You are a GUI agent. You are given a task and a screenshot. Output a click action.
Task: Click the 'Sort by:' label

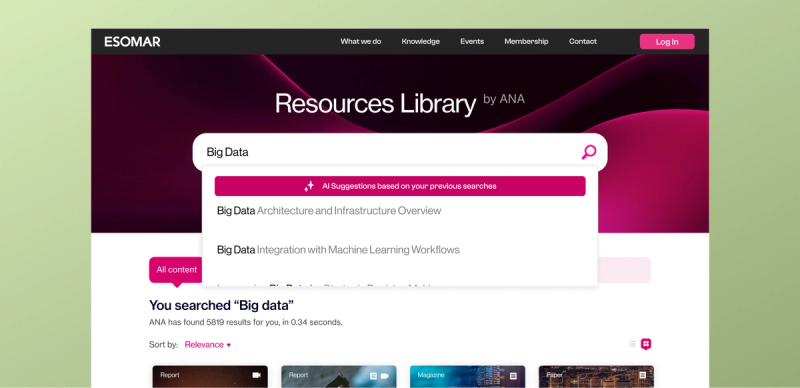tap(163, 345)
